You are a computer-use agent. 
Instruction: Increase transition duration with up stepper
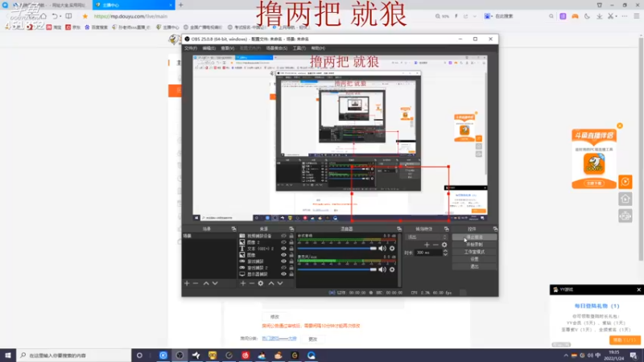445,251
